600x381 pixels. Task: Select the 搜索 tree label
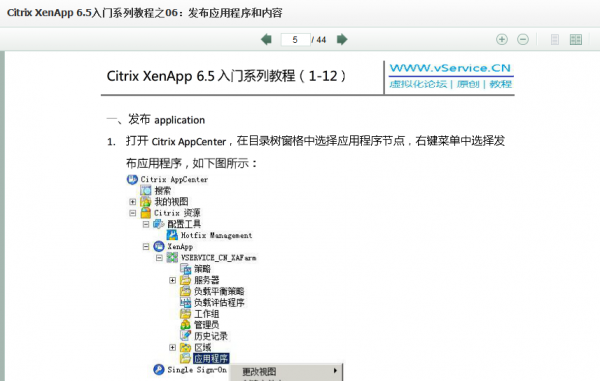tap(163, 190)
